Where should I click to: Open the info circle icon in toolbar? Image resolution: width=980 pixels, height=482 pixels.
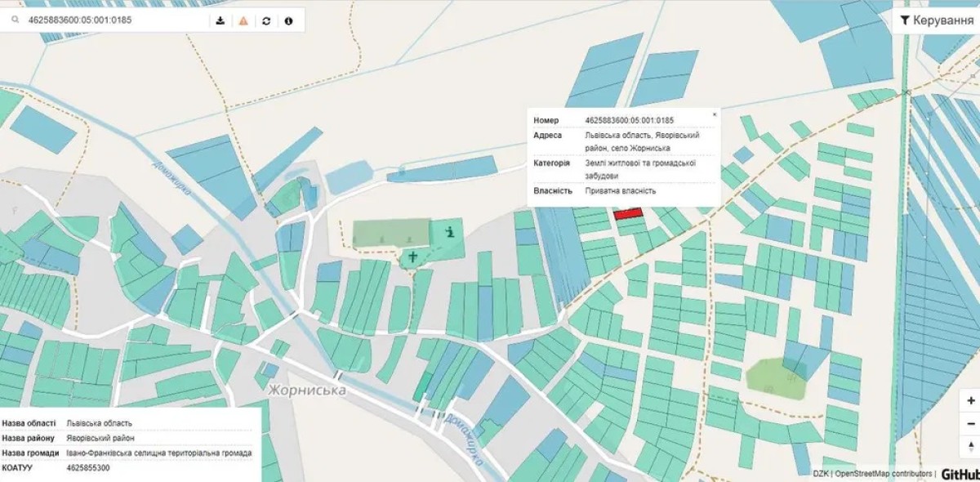point(288,20)
